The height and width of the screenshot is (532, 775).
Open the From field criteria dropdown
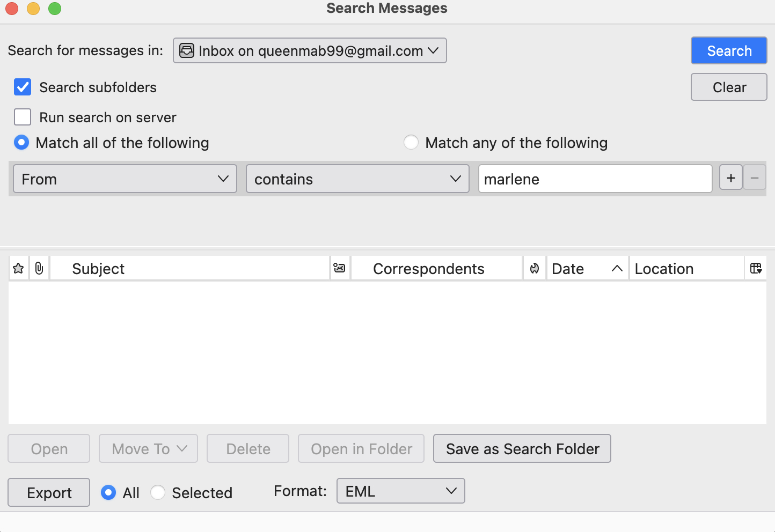coord(125,179)
